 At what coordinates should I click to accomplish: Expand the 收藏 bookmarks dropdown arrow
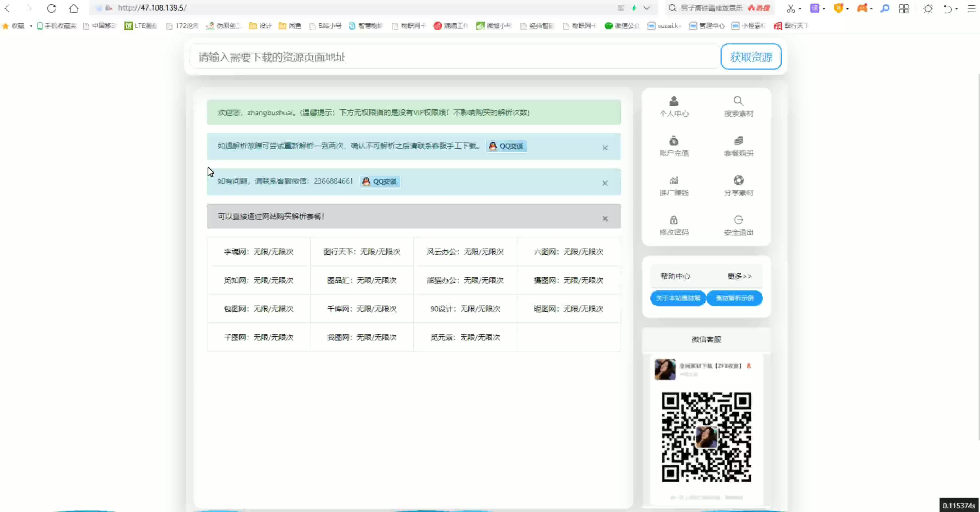pos(31,26)
